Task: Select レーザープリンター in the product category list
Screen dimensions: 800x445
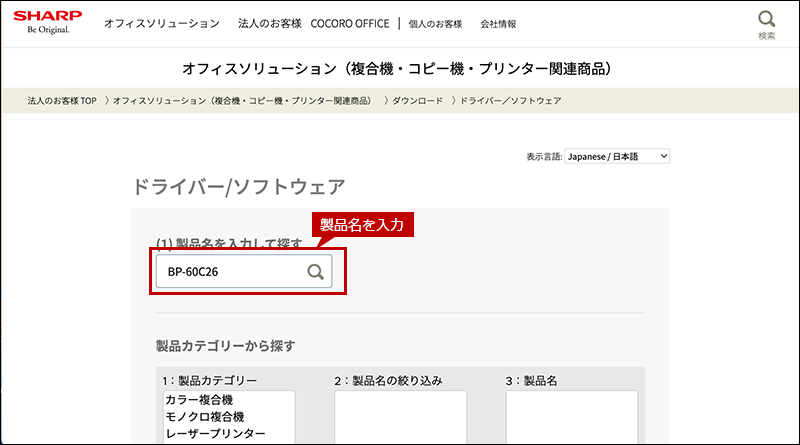Action: 215,433
